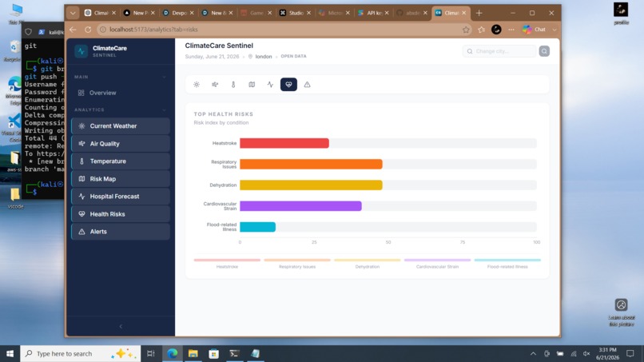Reload the localhost page

click(x=88, y=30)
